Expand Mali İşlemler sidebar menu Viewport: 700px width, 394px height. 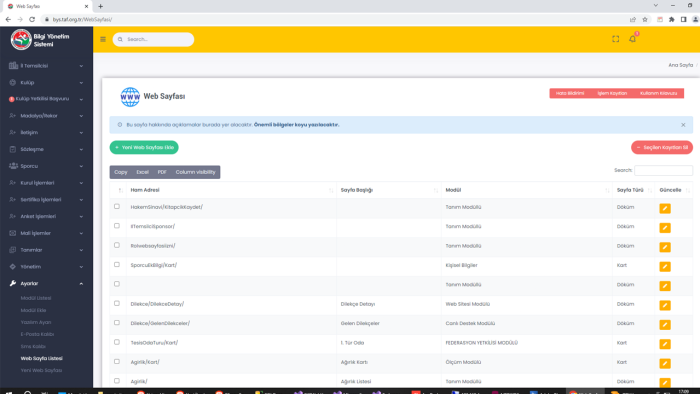click(46, 233)
